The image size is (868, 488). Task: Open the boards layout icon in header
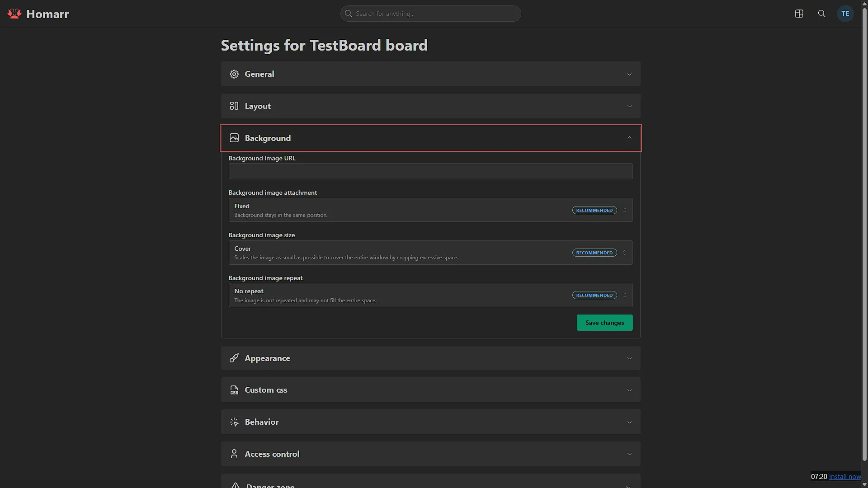coord(799,14)
